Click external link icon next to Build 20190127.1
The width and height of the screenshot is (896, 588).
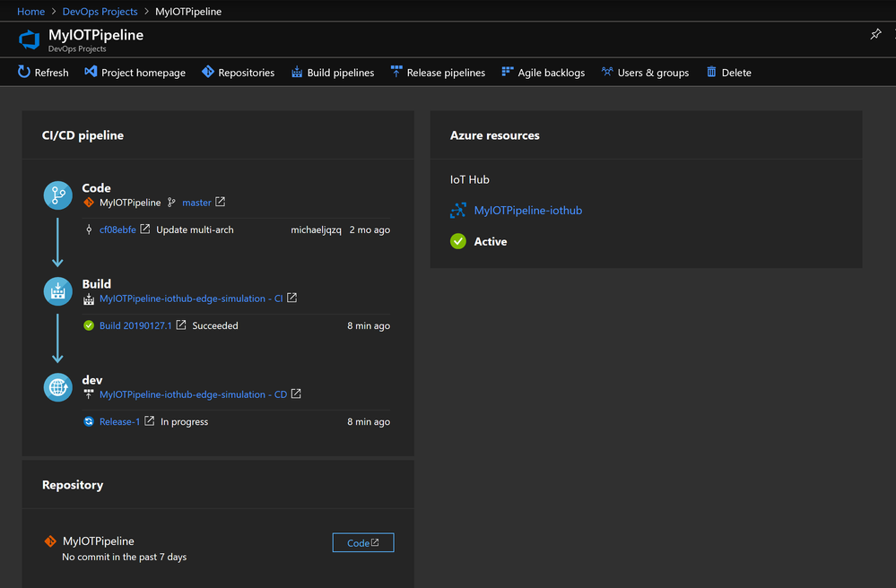[x=181, y=324]
